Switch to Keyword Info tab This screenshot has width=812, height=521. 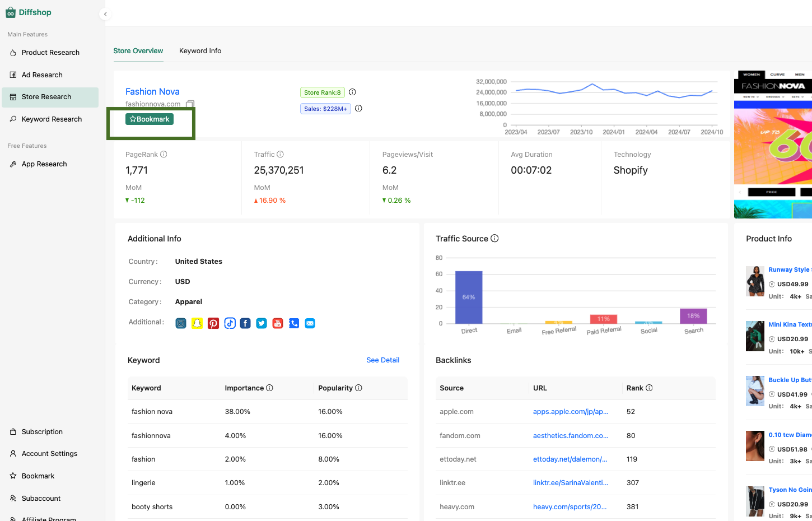(200, 51)
